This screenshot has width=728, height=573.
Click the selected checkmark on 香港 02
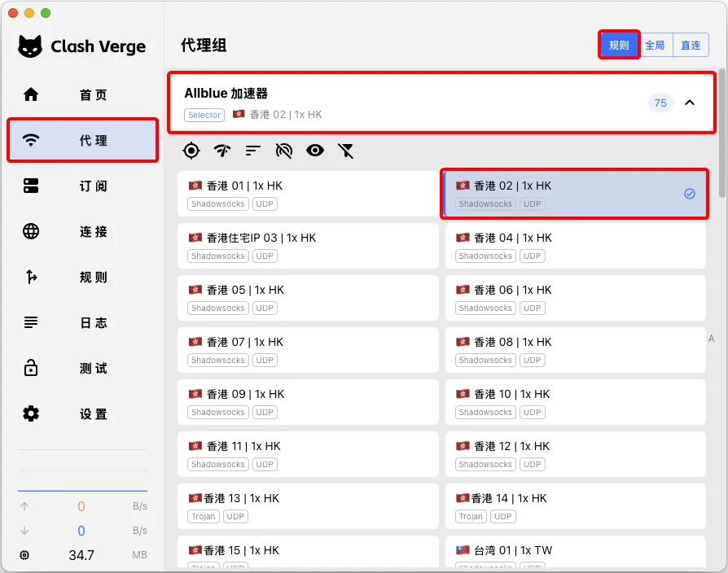[690, 194]
